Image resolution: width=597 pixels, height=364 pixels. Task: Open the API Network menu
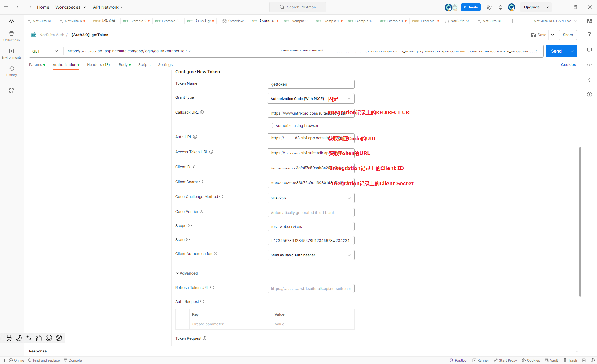pos(108,7)
